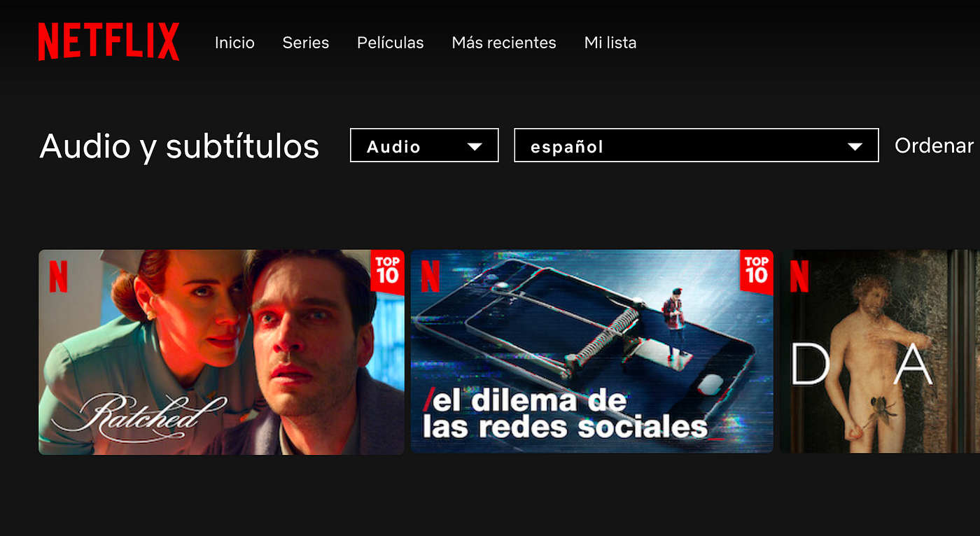Click the N badge on Ratched thumbnail
Screen dimensions: 980x536
(x=58, y=276)
